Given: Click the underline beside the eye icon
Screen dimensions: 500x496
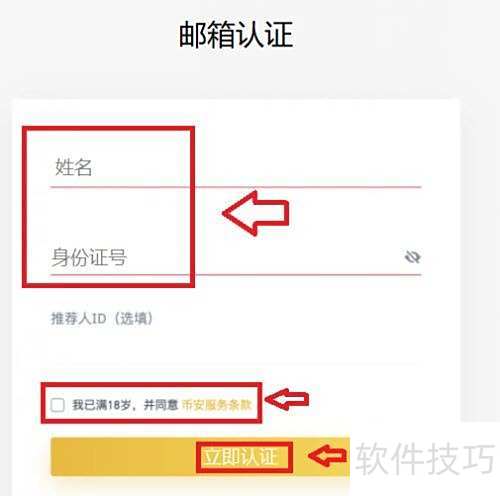Looking at the screenshot, I should pos(308,275).
